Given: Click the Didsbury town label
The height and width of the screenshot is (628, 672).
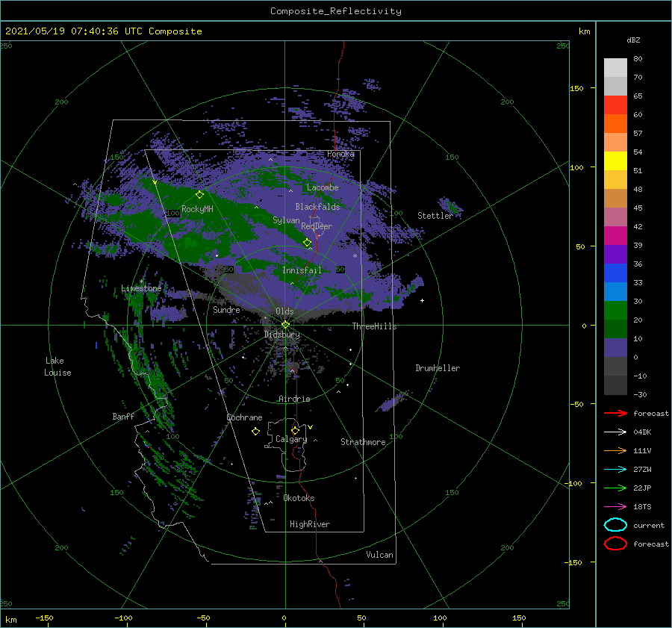Looking at the screenshot, I should pos(281,335).
